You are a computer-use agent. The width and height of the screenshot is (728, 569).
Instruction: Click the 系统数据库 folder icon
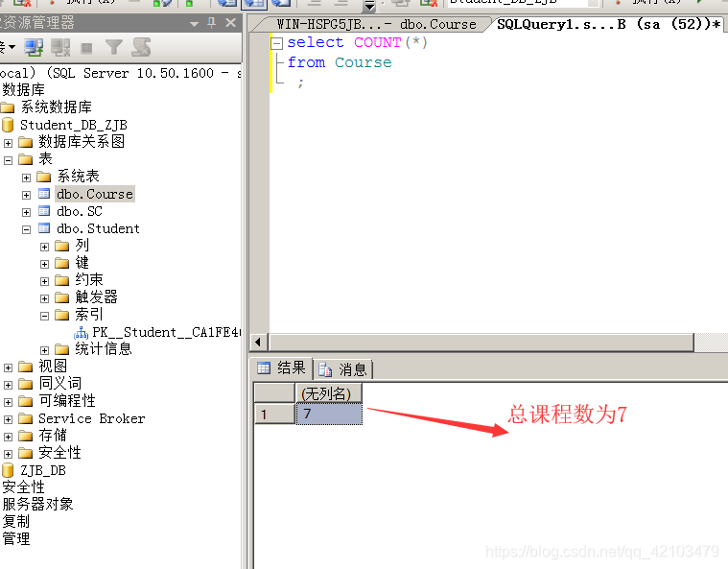click(8, 107)
